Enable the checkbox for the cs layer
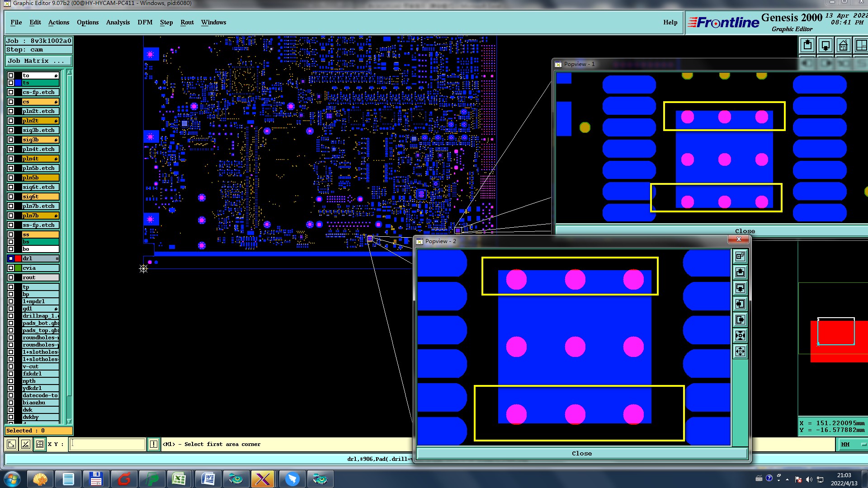This screenshot has height=488, width=868. (x=11, y=102)
